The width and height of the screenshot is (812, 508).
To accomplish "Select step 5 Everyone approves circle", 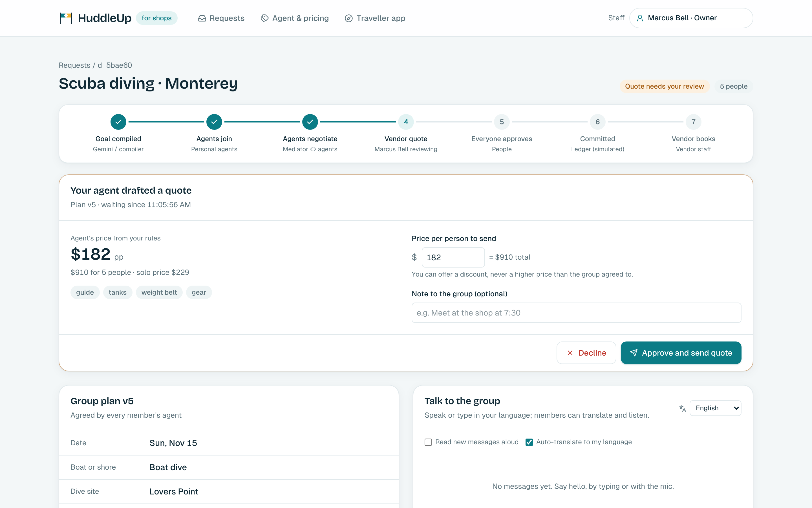I will [x=502, y=122].
